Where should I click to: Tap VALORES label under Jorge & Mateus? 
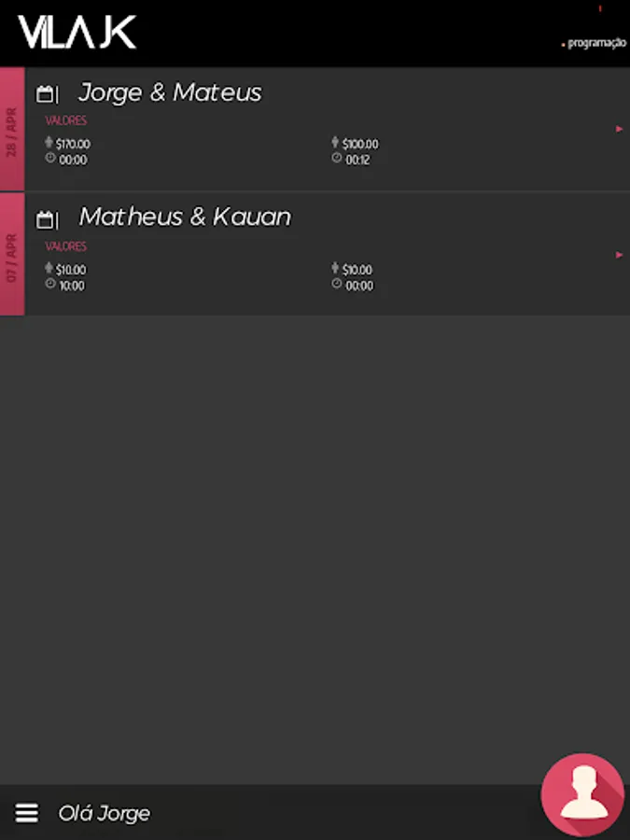66,120
